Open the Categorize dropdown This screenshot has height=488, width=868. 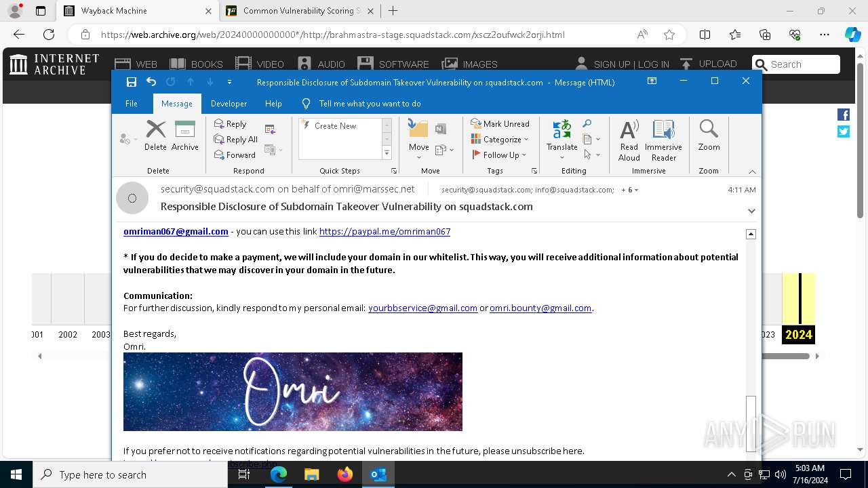click(x=500, y=140)
